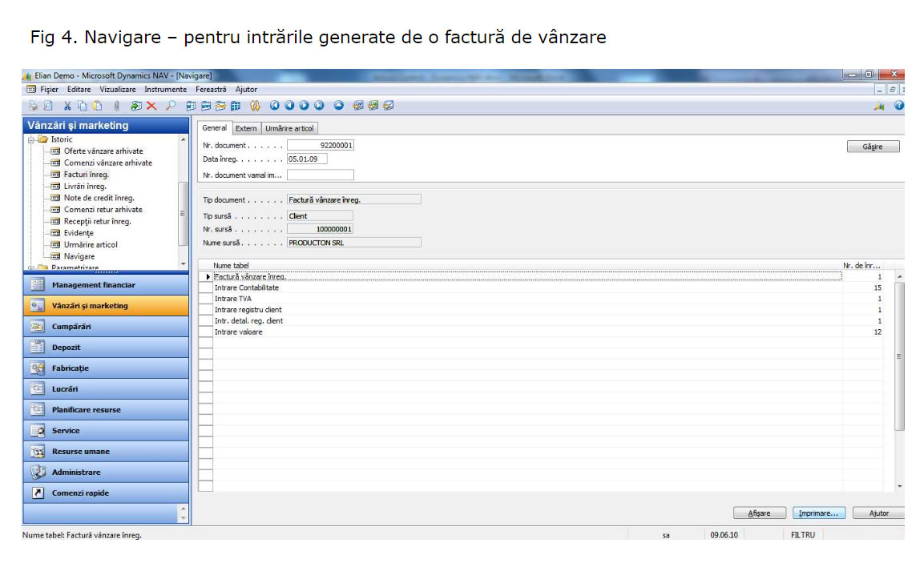Click the Paste clipboard icon

pos(97,106)
